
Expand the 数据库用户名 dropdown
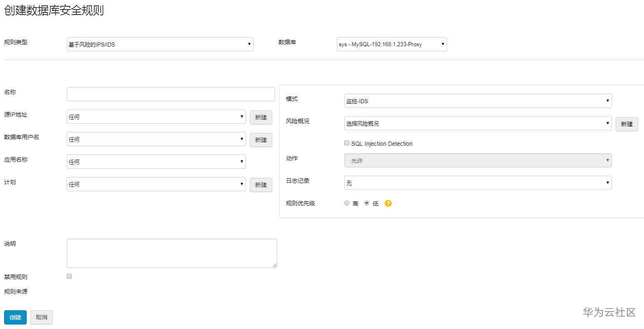(x=156, y=139)
